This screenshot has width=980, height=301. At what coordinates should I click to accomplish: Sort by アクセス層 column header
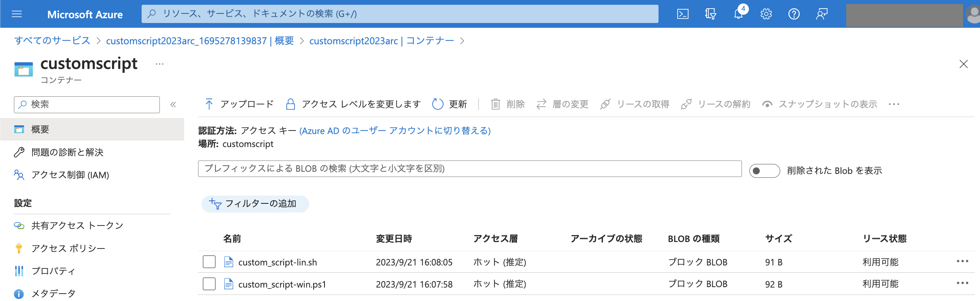[x=495, y=239]
